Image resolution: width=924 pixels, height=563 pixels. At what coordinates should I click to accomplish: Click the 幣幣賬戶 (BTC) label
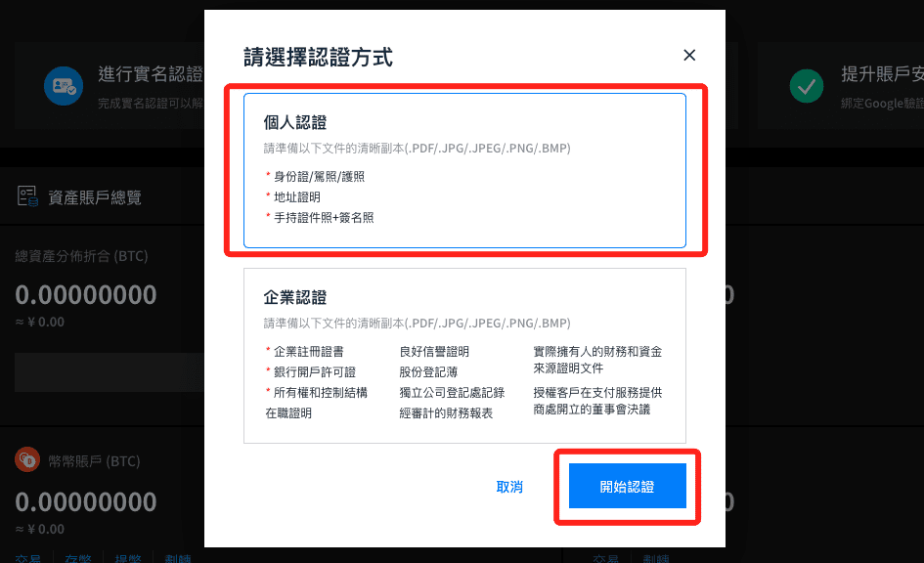[x=94, y=460]
